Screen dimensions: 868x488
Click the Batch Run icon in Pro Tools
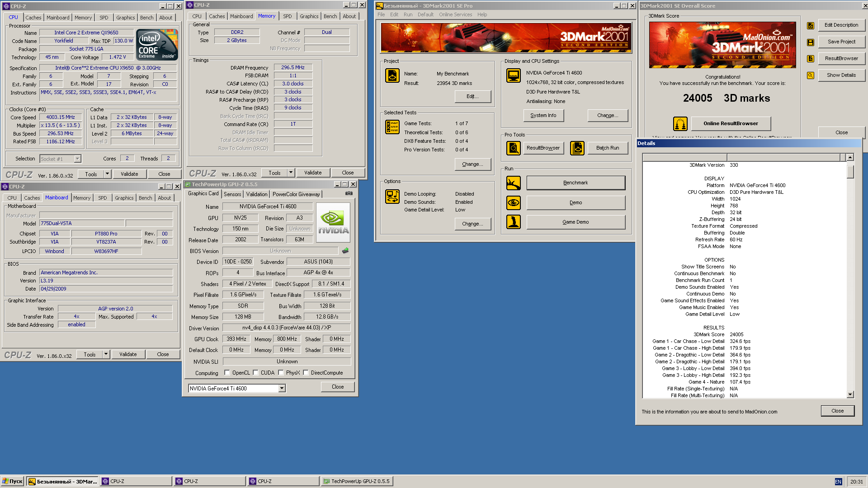pyautogui.click(x=577, y=148)
